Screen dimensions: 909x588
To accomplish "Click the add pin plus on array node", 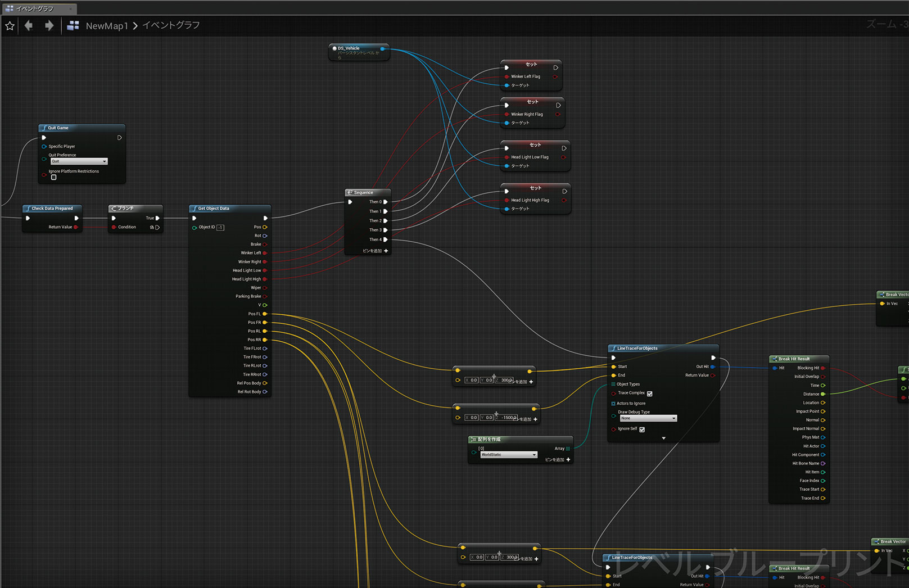I will [x=568, y=460].
